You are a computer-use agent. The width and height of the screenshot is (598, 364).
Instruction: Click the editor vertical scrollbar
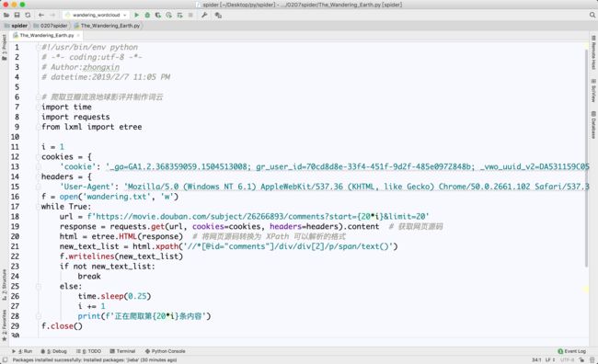point(587,158)
